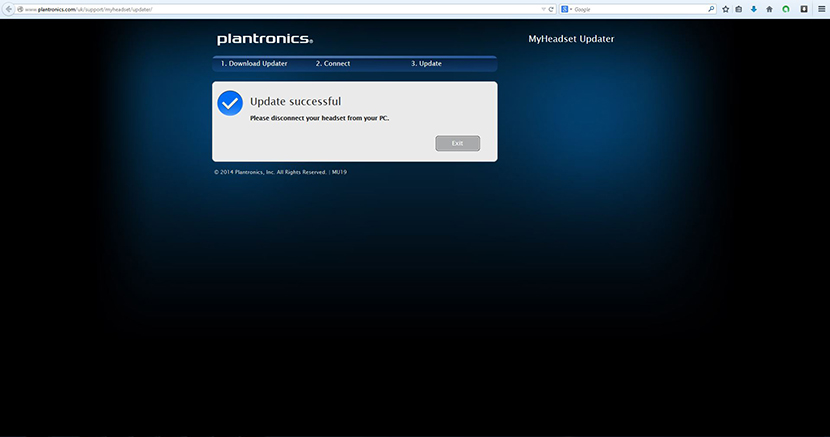Open the address bar history dropdown arrow
This screenshot has height=437, width=830.
[x=543, y=9]
